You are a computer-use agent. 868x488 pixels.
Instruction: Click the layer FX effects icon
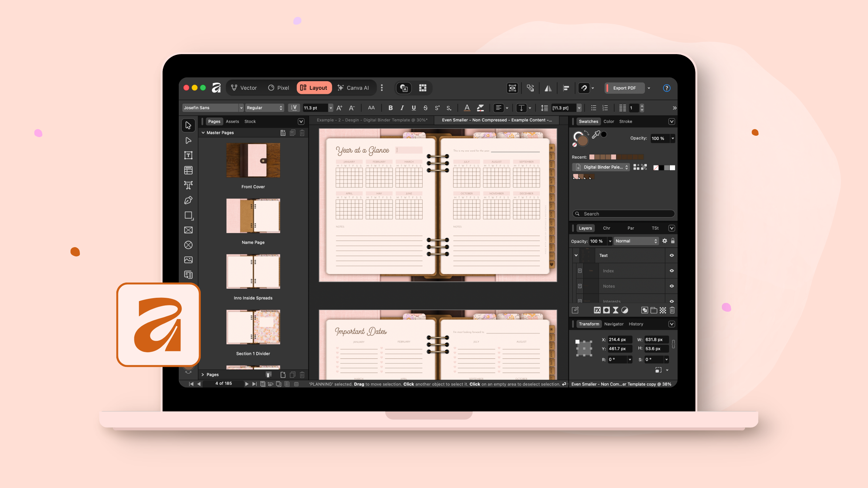click(597, 310)
